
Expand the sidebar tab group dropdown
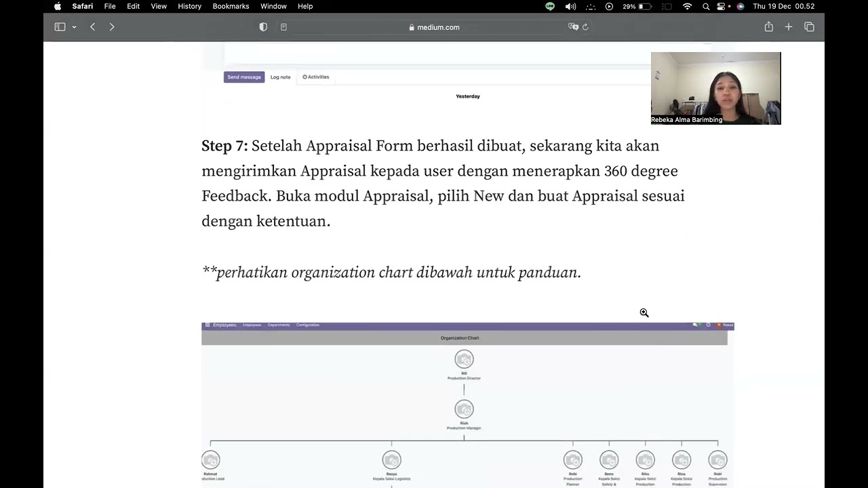pos(74,27)
